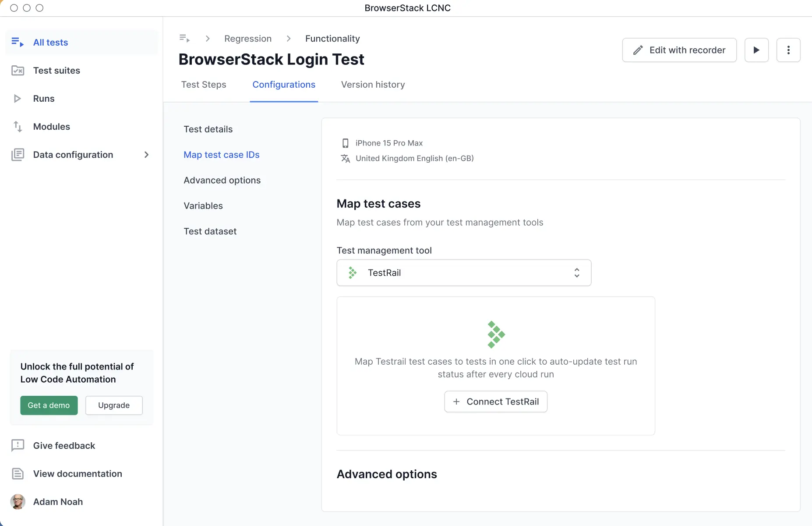The width and height of the screenshot is (812, 526).
Task: Click the Edit with recorder button
Action: coord(679,50)
